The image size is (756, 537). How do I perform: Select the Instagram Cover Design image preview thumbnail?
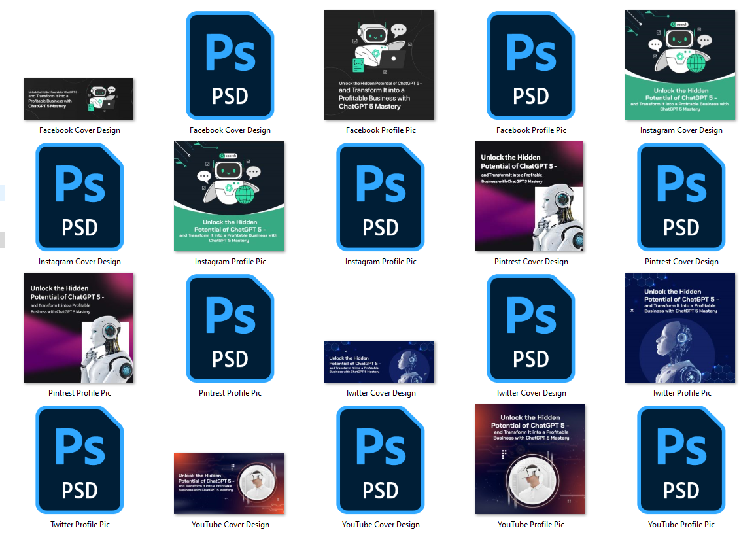coord(680,65)
